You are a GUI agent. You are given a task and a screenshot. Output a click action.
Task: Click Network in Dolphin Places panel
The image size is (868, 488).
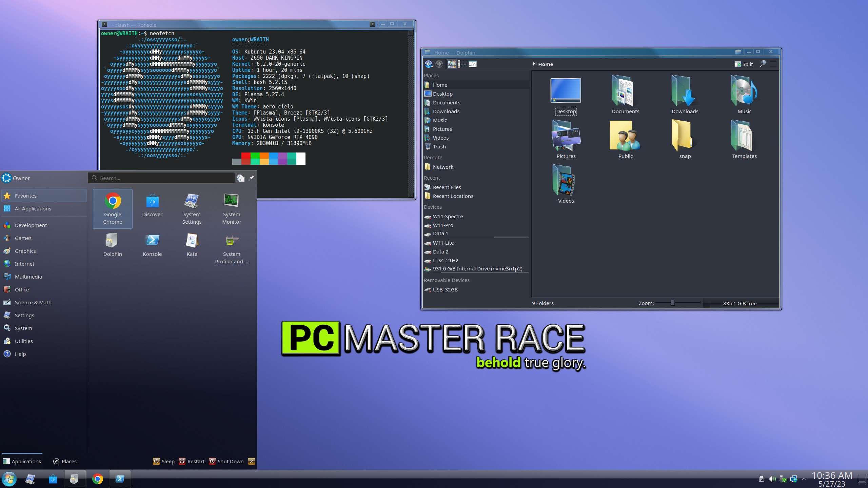tap(442, 167)
